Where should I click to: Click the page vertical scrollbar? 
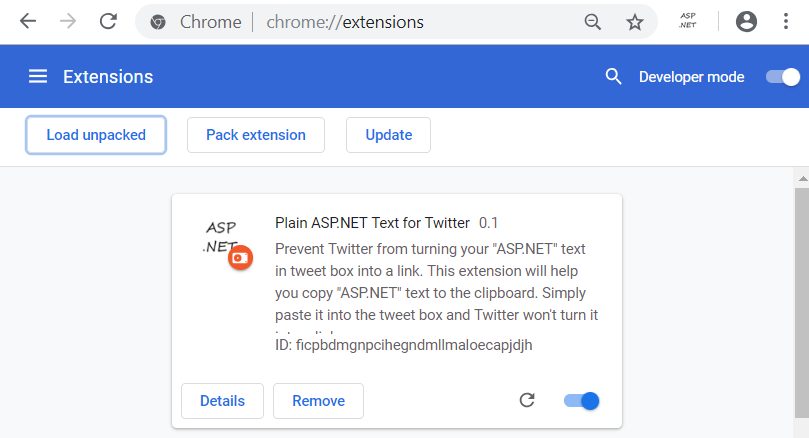(802, 303)
